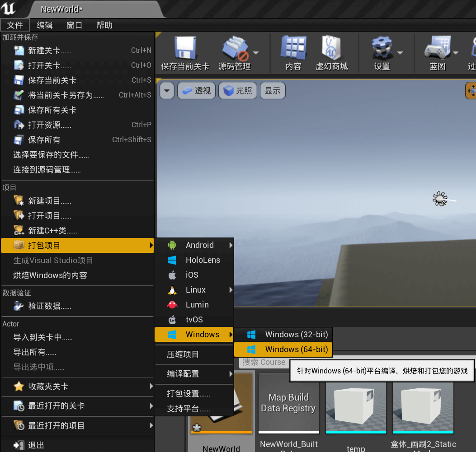Open the Settings (设置) gear toolbar icon
The width and height of the screenshot is (476, 452).
coord(382,53)
